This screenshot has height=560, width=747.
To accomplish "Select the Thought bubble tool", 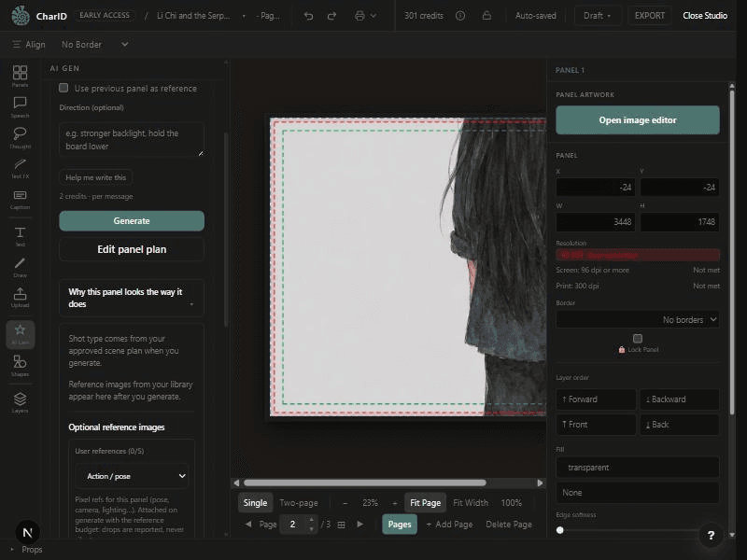I will 20,137.
